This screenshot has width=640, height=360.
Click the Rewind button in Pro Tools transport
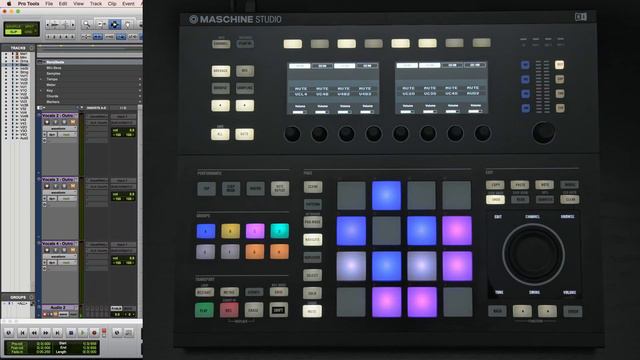click(x=34, y=333)
